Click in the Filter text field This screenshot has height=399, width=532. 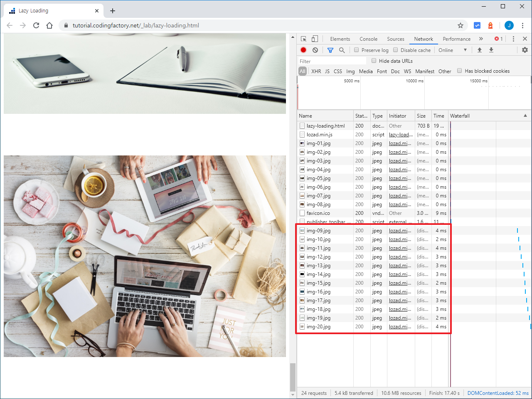click(x=332, y=61)
